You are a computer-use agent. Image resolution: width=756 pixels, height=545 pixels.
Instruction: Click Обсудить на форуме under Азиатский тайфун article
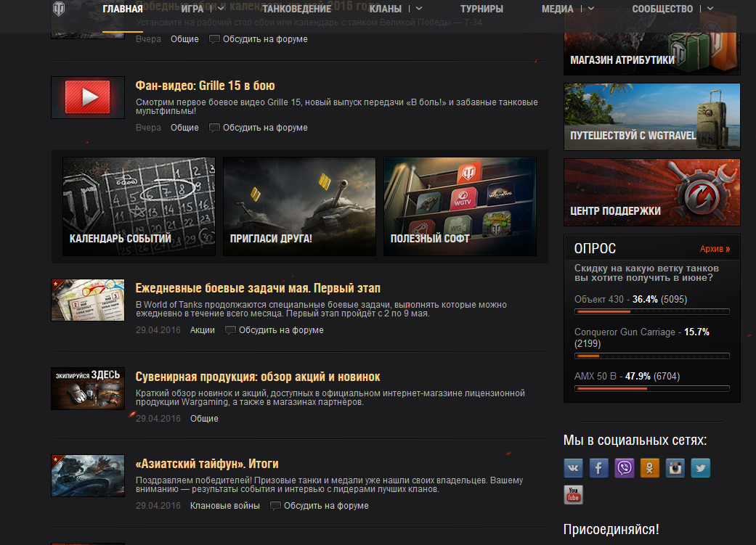(x=326, y=506)
